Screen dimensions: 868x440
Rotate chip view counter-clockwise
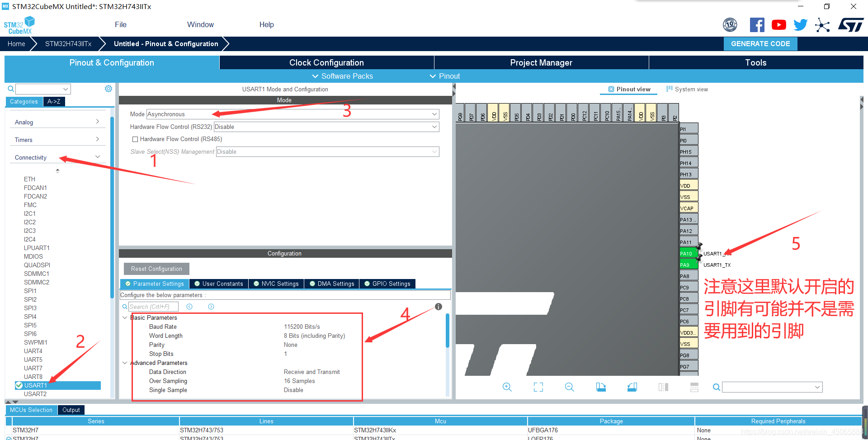[632, 387]
